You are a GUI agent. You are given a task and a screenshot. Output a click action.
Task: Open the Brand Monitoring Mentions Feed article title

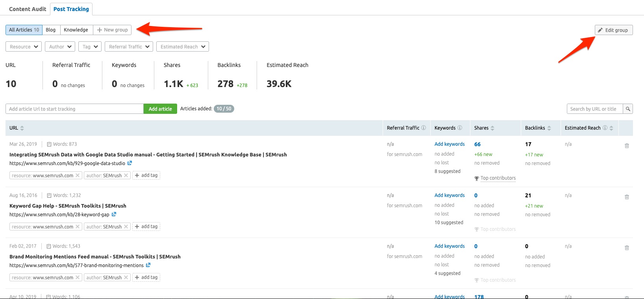[x=95, y=256]
